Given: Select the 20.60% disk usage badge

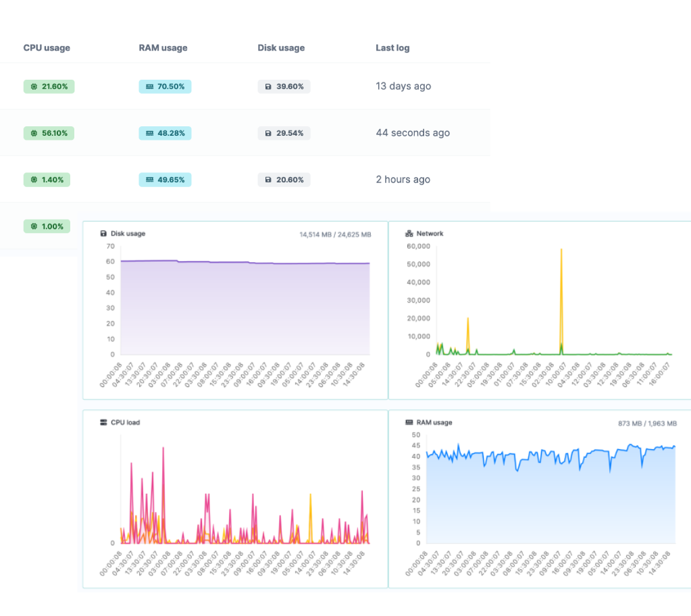Looking at the screenshot, I should (x=284, y=180).
